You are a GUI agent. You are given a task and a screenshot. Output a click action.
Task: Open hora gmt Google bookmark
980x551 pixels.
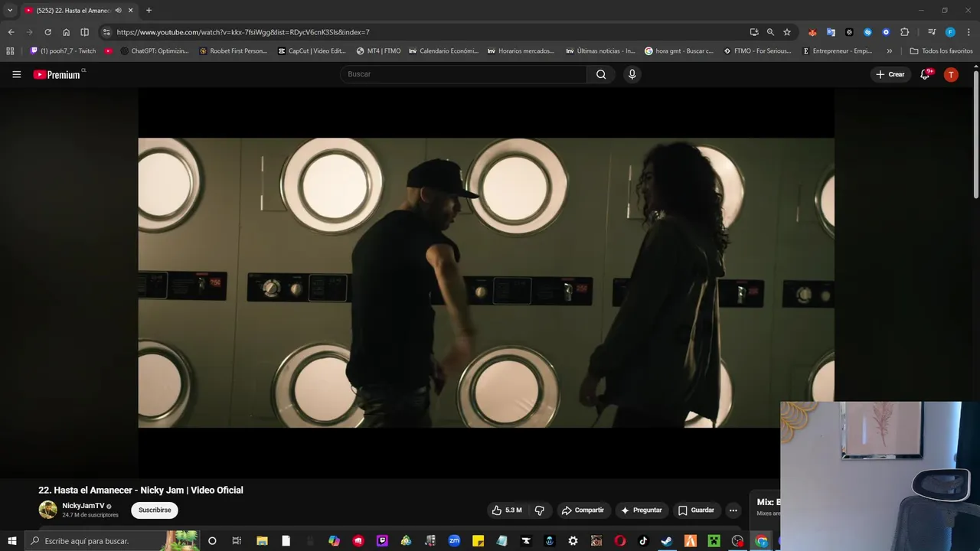pos(679,51)
